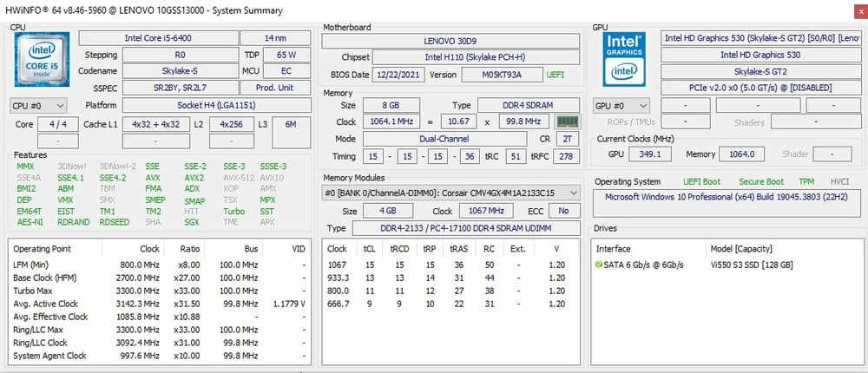Click the tRC 51 value

(516, 157)
